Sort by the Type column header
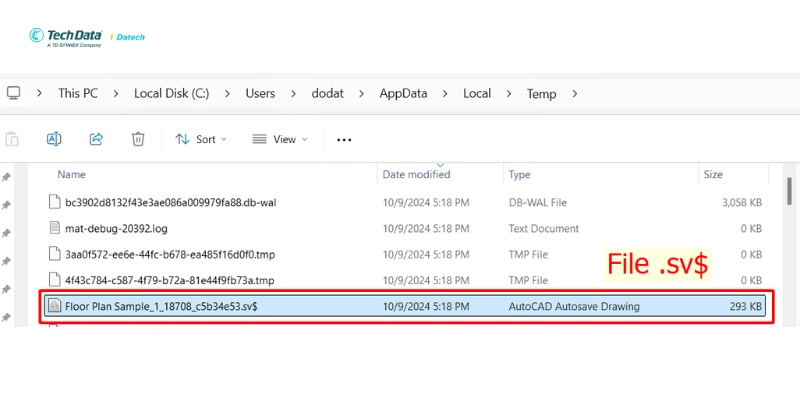The image size is (800, 400). tap(519, 174)
